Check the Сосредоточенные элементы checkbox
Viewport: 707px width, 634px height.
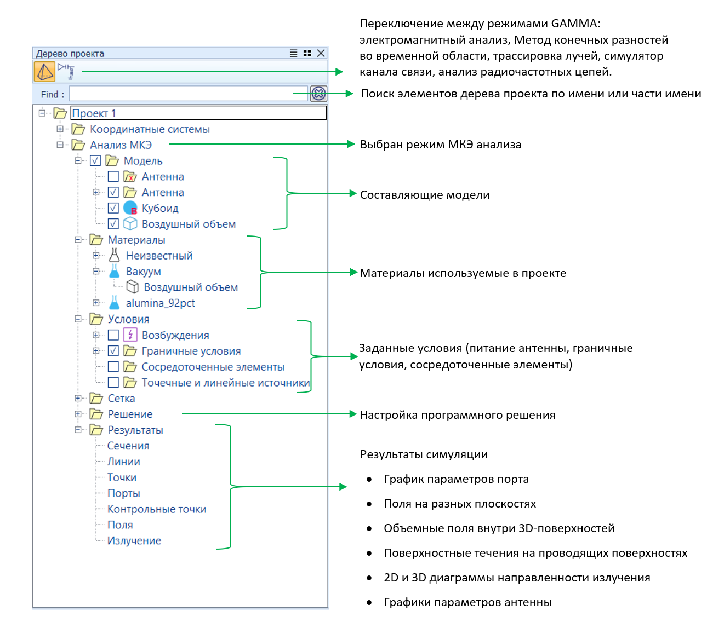click(x=113, y=367)
